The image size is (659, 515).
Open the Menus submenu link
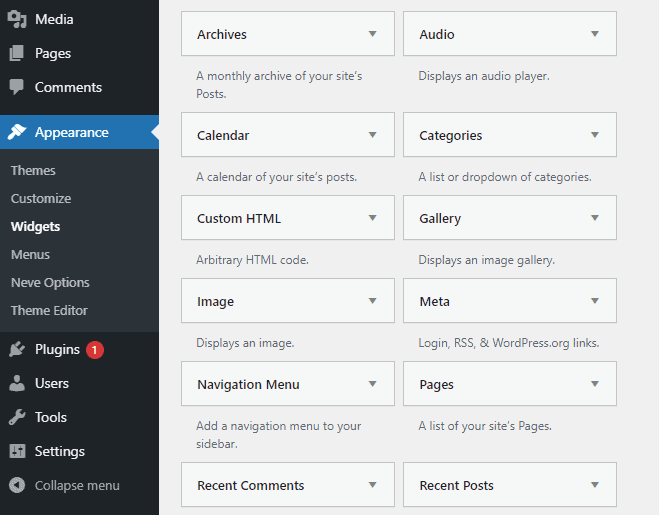point(30,254)
